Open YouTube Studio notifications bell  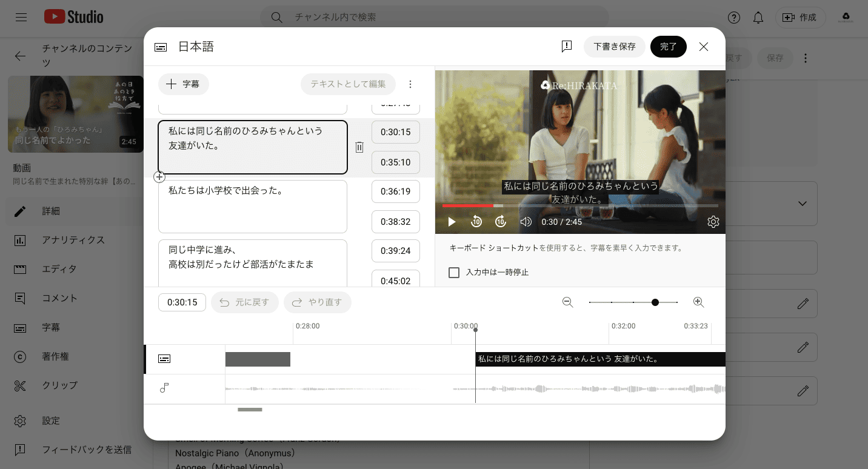tap(758, 18)
